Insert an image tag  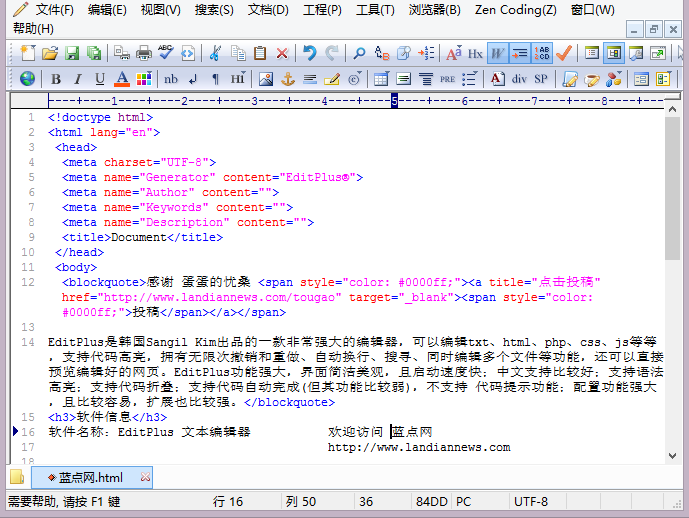tap(265, 79)
